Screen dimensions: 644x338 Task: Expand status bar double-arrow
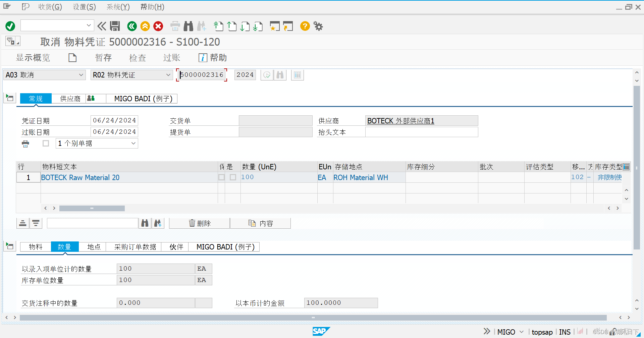(487, 332)
